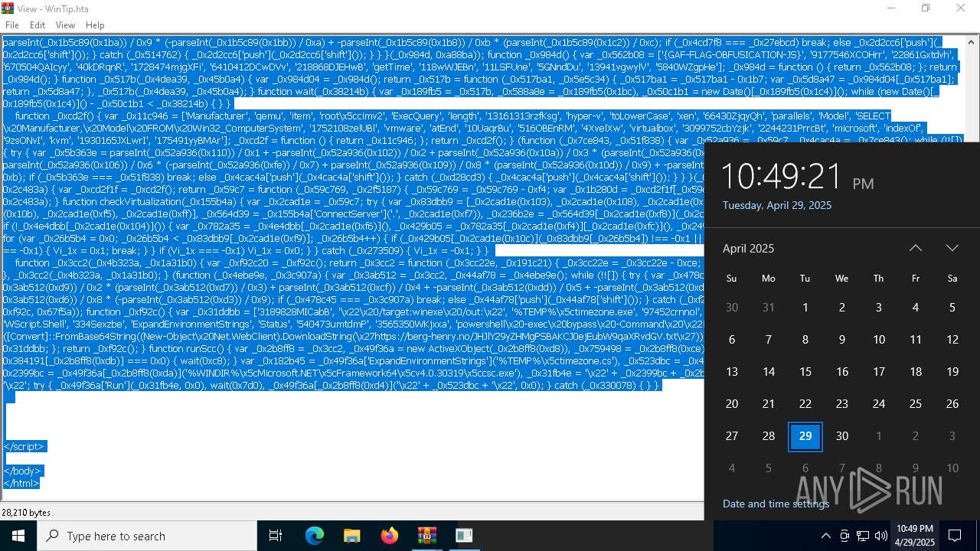Select March 31 in the calendar
The image size is (980, 551).
769,308
